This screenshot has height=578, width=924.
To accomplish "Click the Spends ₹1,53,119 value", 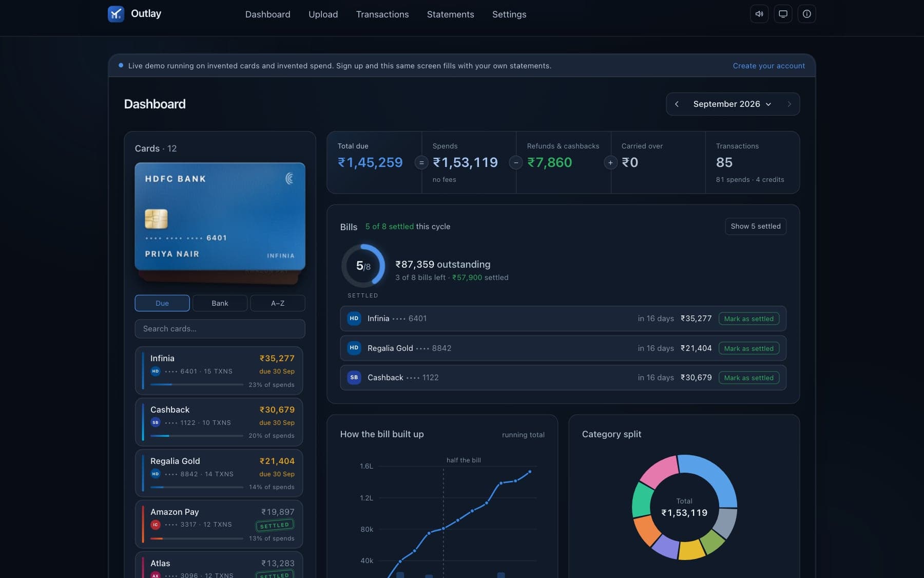I will point(465,162).
